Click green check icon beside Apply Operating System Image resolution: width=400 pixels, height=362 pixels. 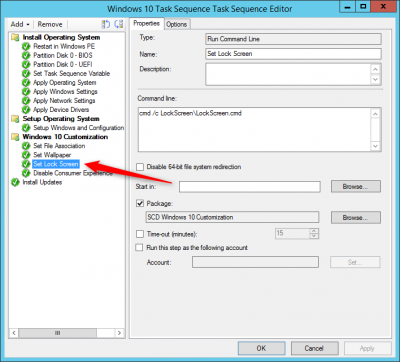[26, 82]
